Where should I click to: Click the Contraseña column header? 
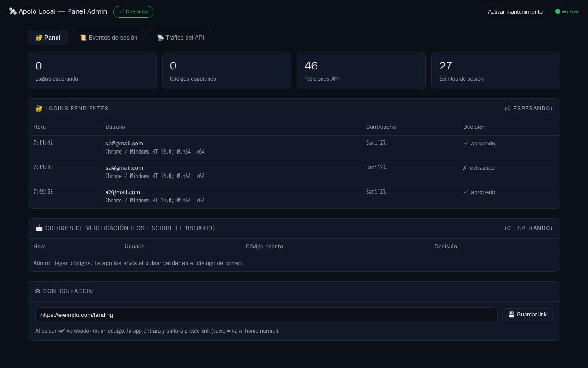coord(381,127)
